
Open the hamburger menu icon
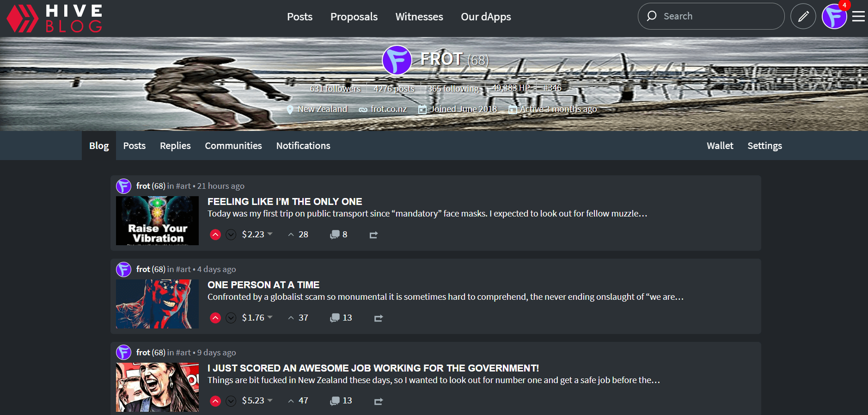858,17
